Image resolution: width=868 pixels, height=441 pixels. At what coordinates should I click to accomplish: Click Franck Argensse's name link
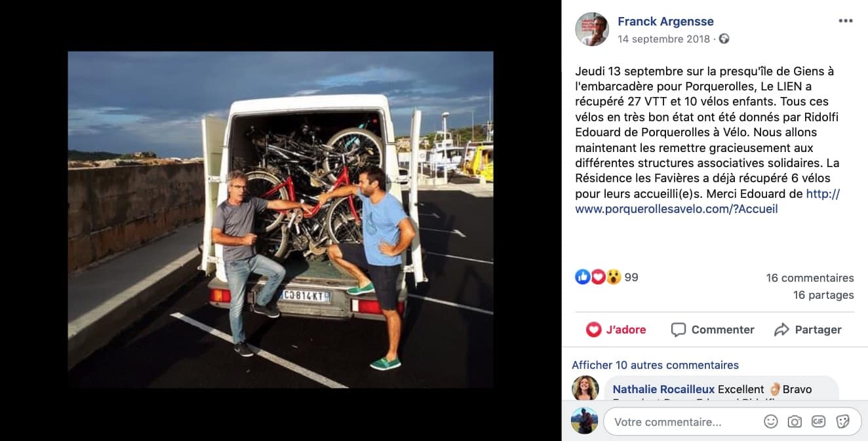click(x=665, y=22)
